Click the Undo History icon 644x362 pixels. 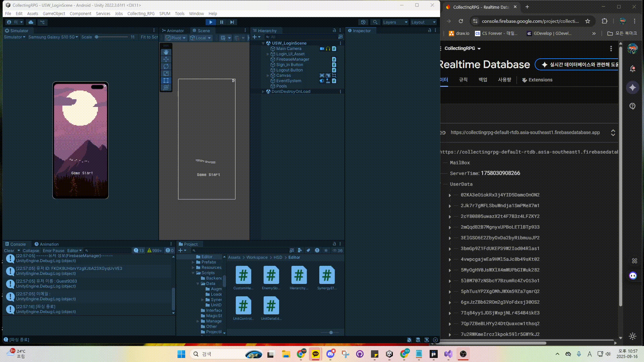coord(363,22)
